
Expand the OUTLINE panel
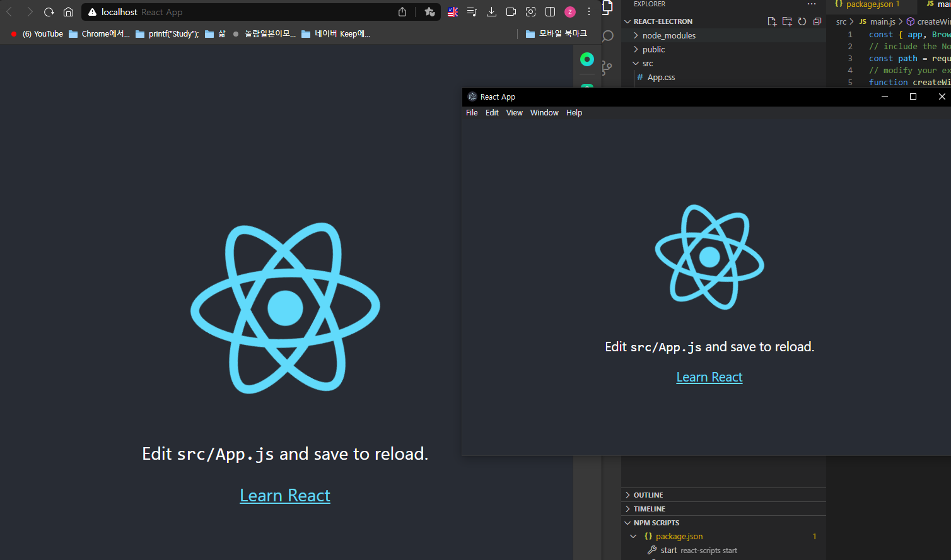(724, 495)
